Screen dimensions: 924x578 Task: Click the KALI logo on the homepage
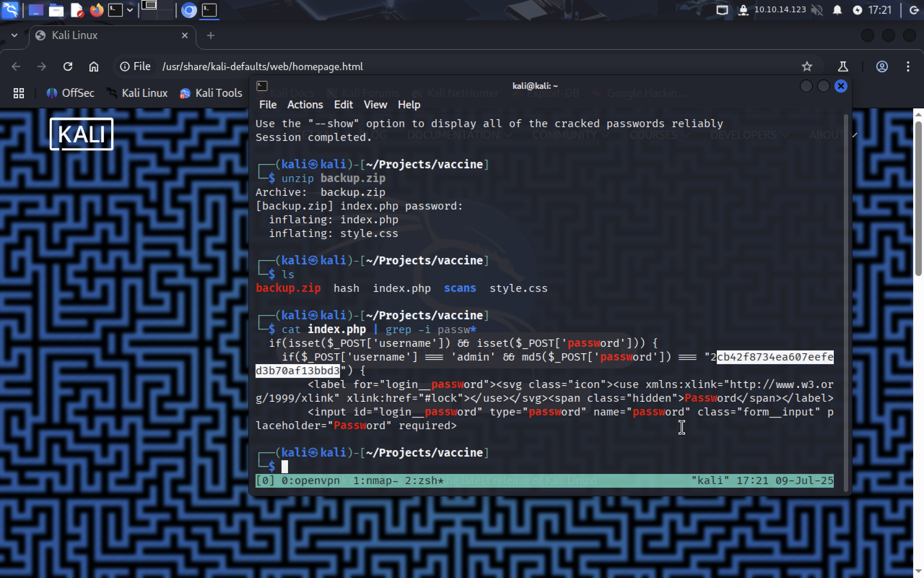pyautogui.click(x=81, y=134)
